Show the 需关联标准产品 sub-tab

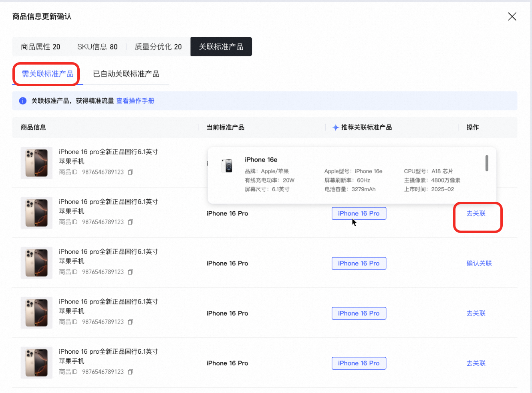click(48, 74)
